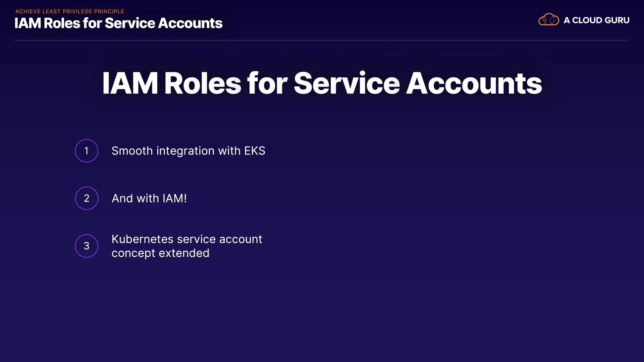Click the word "EKS" in the first bullet

(x=255, y=151)
